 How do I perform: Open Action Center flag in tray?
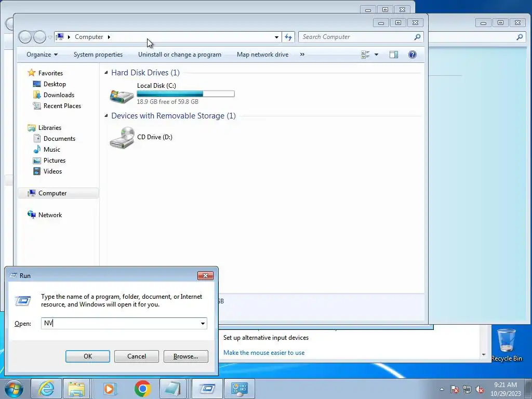[455, 389]
